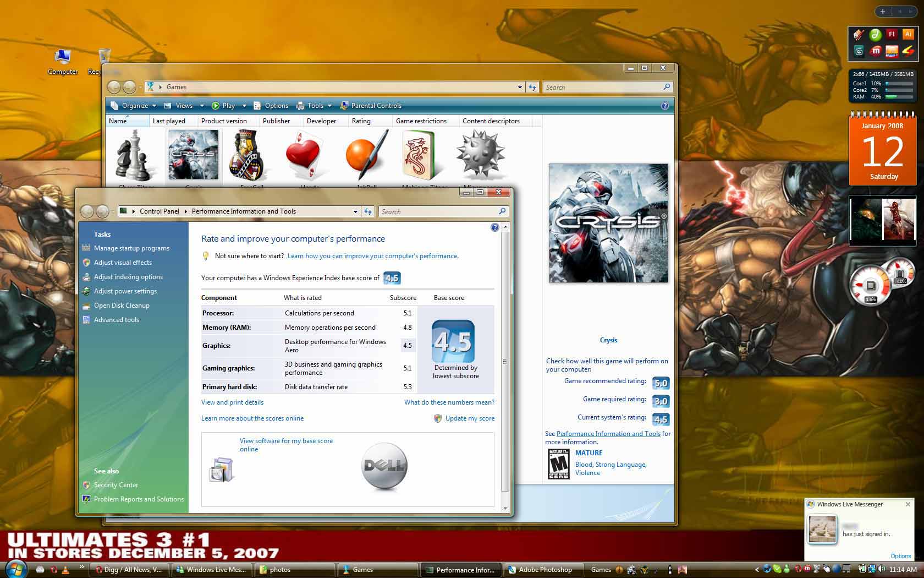This screenshot has height=578, width=924.
Task: Open the Crysis game icon in the Games list
Action: [x=193, y=155]
